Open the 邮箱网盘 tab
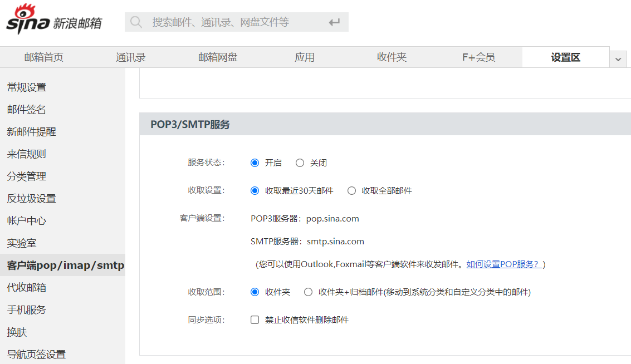The image size is (631, 364). [x=218, y=57]
